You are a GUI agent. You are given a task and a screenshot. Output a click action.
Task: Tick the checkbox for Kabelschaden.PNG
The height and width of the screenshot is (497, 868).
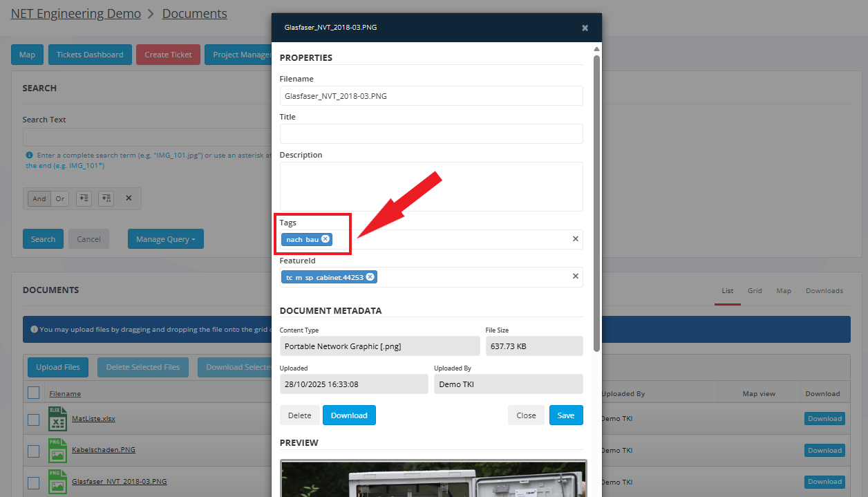click(x=33, y=451)
